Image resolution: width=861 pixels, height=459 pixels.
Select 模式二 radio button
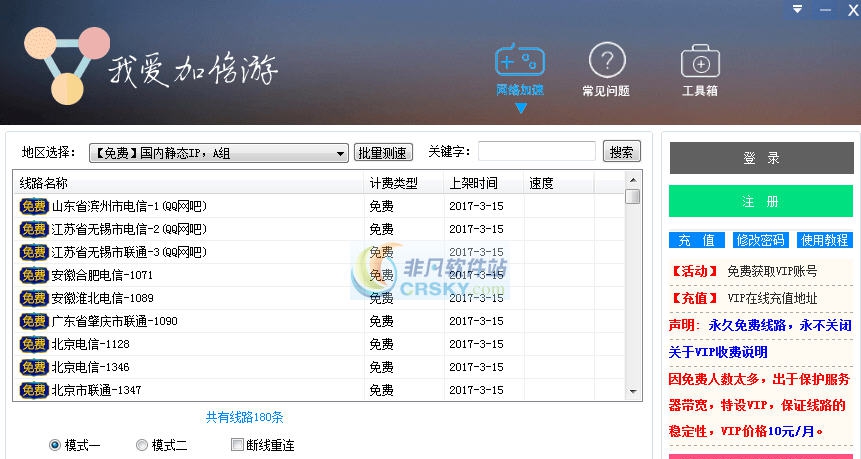tap(142, 445)
